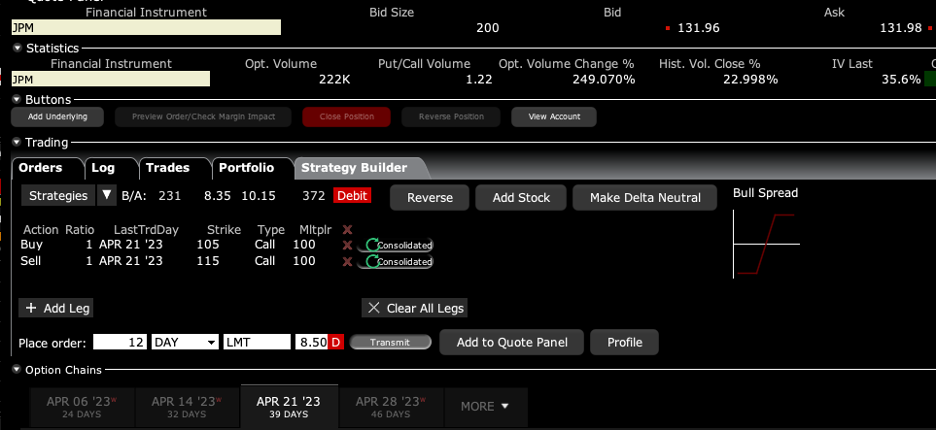Open the Strategies dropdown arrow
This screenshot has width=936, height=430.
(106, 195)
